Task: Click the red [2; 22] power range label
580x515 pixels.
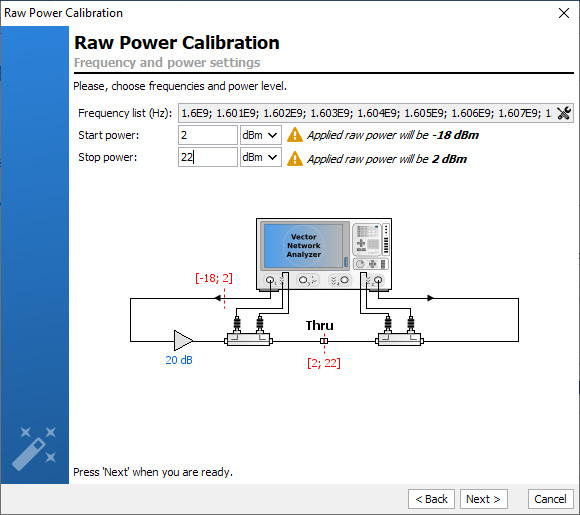Action: click(x=324, y=363)
